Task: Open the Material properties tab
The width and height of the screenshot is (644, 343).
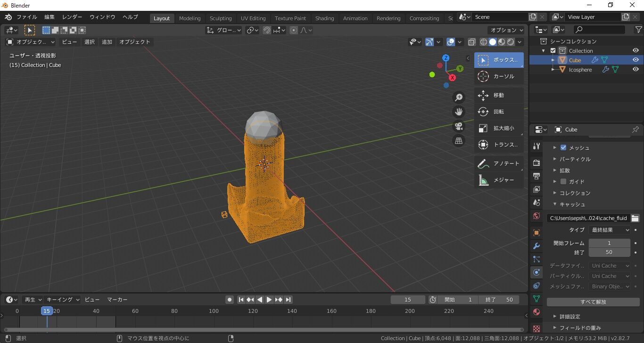Action: click(536, 312)
